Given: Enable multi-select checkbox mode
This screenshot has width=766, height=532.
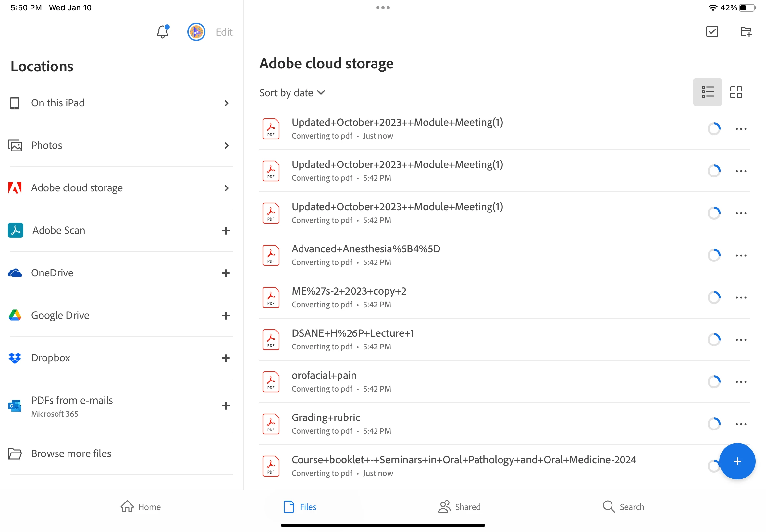Looking at the screenshot, I should coord(712,32).
